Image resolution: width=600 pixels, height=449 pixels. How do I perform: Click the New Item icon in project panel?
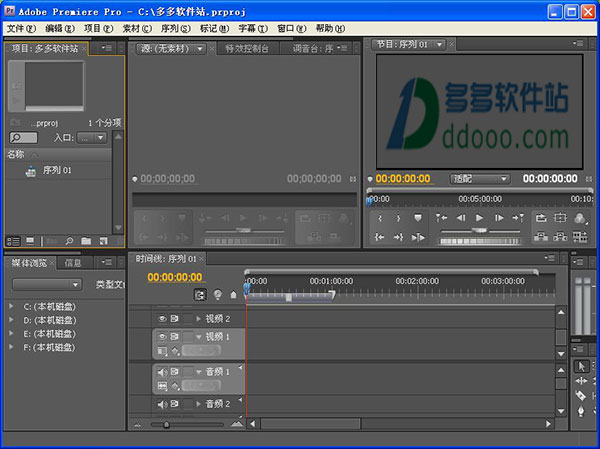tap(103, 241)
